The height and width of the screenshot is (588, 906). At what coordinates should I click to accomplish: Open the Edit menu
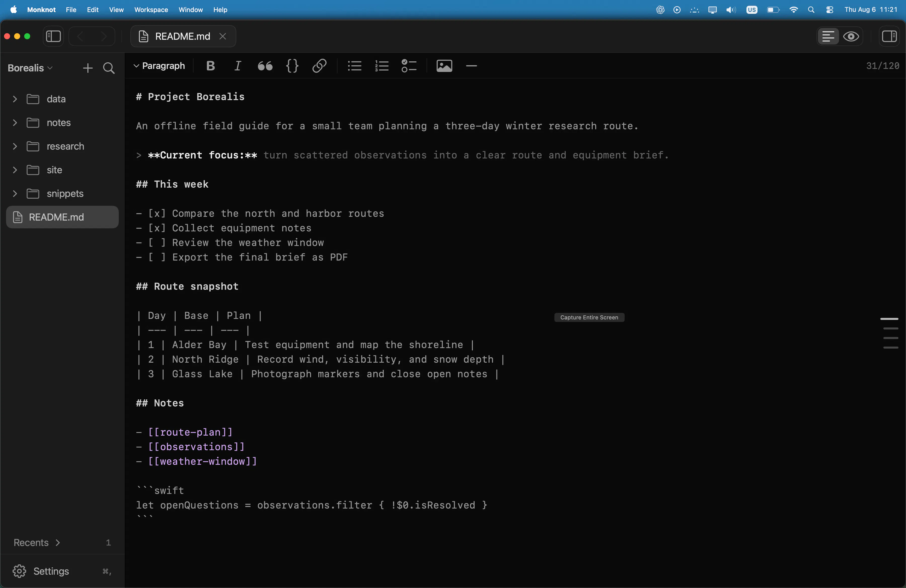point(93,10)
